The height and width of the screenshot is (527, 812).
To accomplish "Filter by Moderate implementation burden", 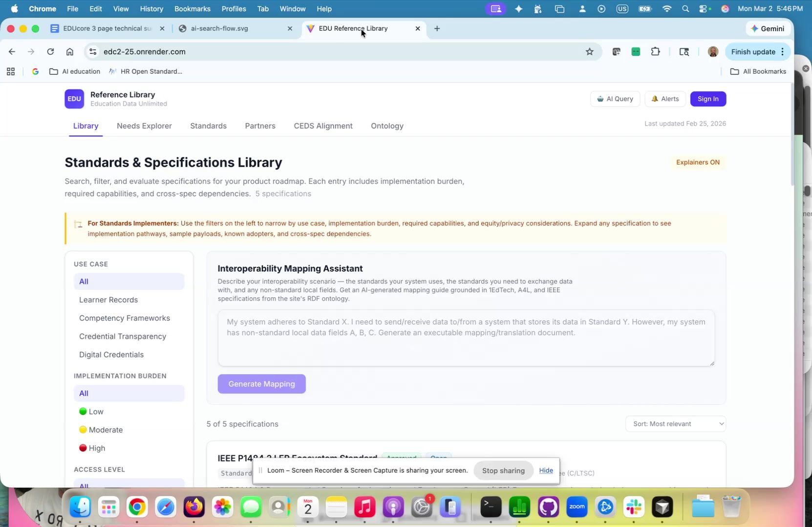I will [x=129, y=430].
